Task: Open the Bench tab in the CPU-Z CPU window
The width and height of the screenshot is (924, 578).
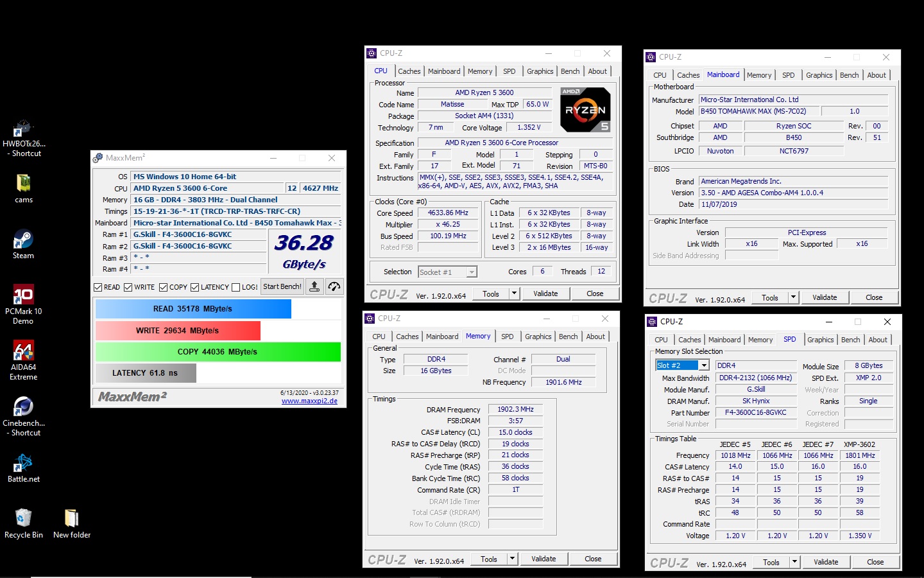Action: click(570, 71)
